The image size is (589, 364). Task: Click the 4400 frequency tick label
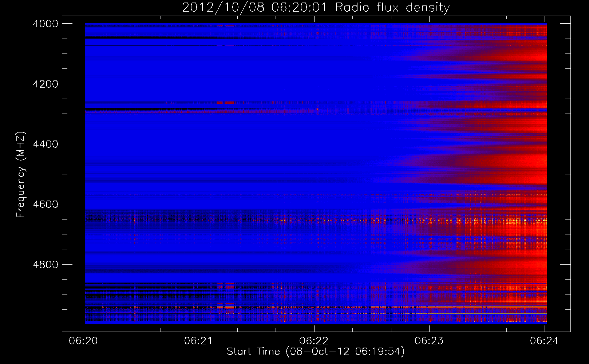(46, 144)
